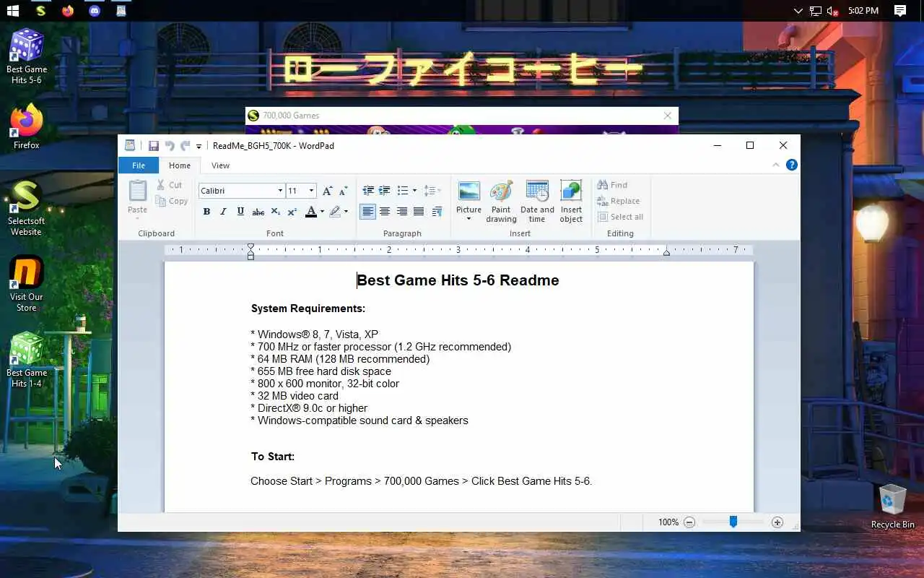This screenshot has height=578, width=924.
Task: Click the Find button
Action: (612, 185)
